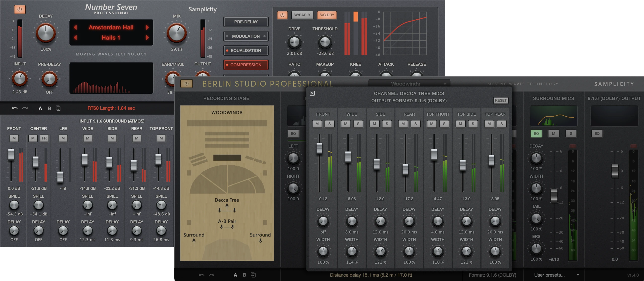Screen dimensions: 644x281
Task: Redo in Berlin Studio bottom bar
Action: pos(212,275)
